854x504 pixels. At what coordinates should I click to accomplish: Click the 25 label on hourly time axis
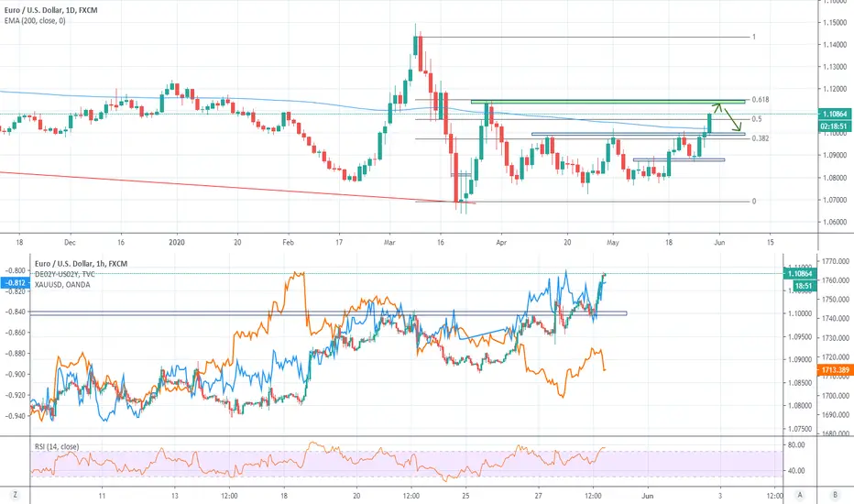[465, 496]
